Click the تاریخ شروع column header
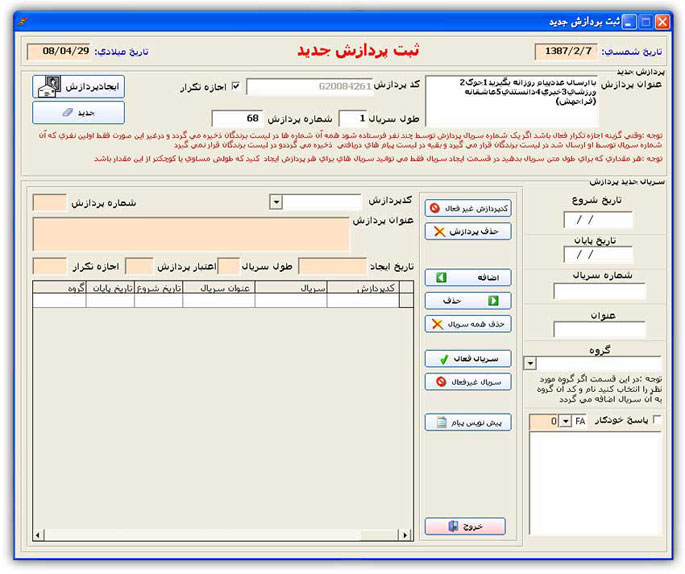685x574 pixels. click(x=159, y=288)
